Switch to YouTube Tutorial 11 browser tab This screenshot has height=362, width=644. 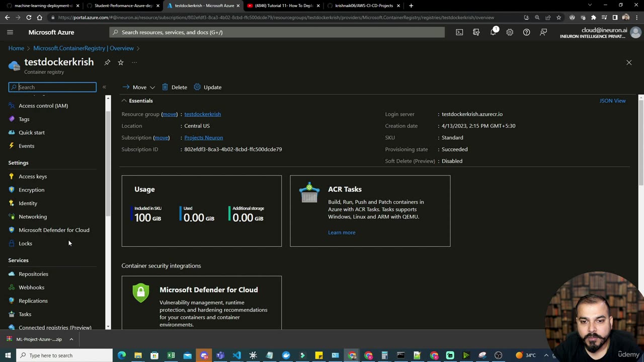click(x=283, y=6)
